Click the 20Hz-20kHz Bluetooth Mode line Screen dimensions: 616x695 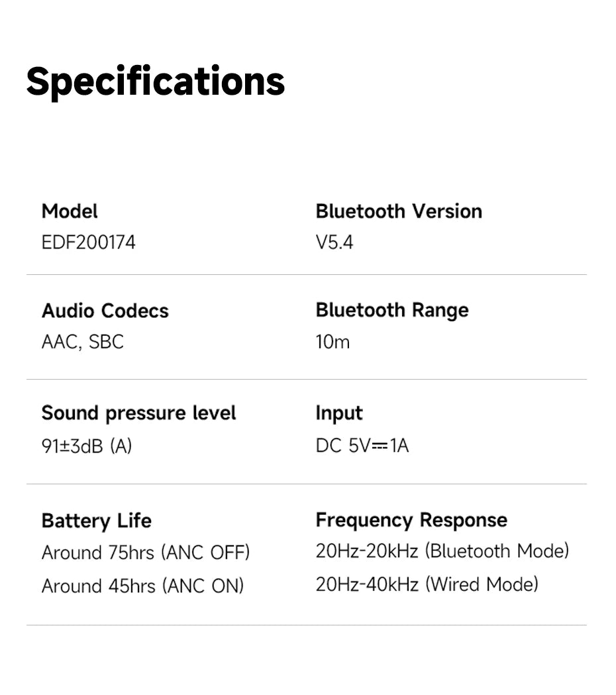442,551
